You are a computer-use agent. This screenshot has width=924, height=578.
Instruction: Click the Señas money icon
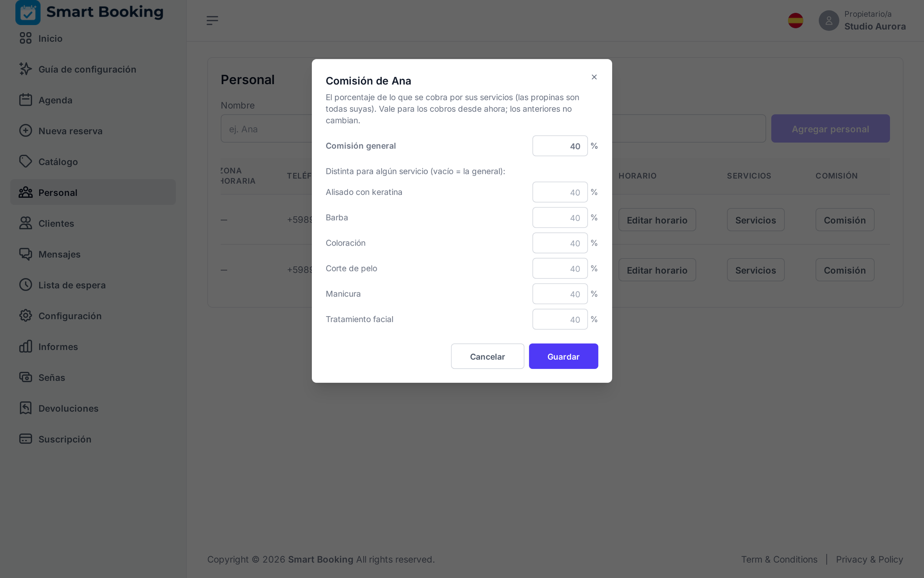(x=26, y=377)
